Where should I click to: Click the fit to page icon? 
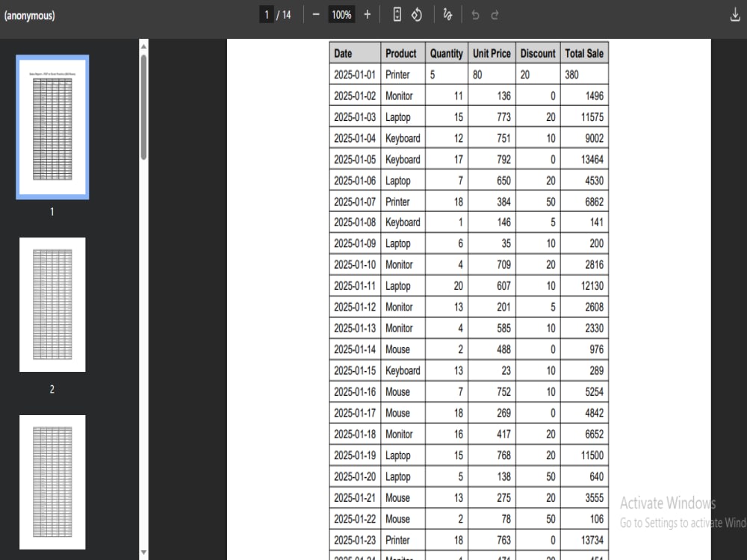coord(397,15)
